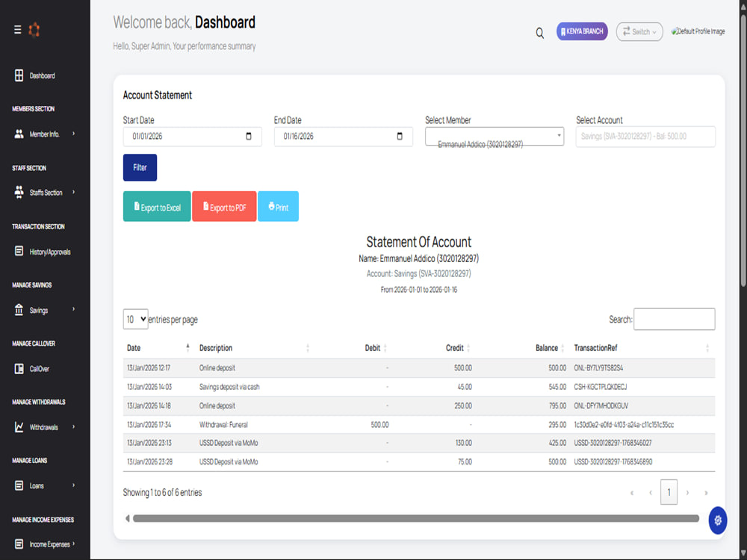Viewport: 747px width, 560px height.
Task: Click the Print button
Action: (x=278, y=206)
